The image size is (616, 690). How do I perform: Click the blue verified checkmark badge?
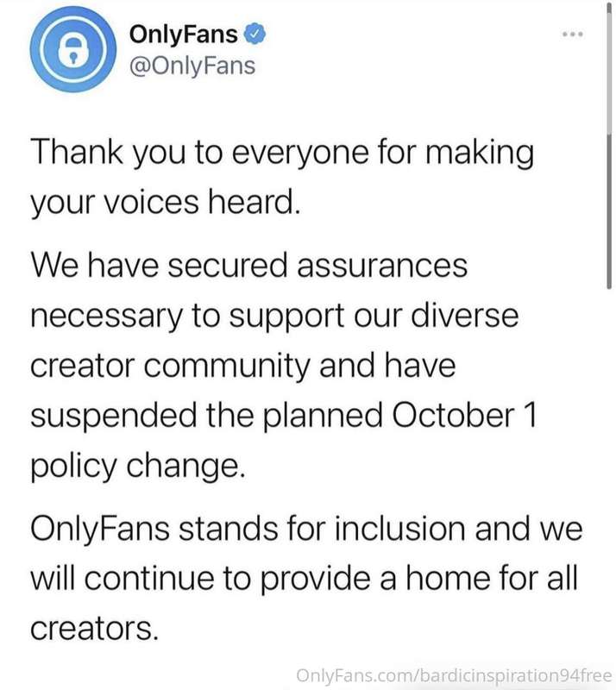(255, 34)
